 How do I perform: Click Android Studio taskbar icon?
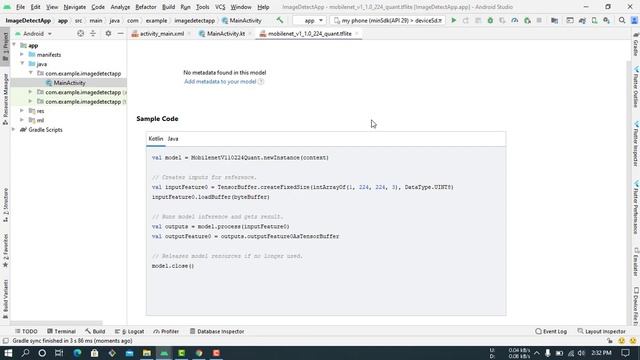[x=164, y=353]
